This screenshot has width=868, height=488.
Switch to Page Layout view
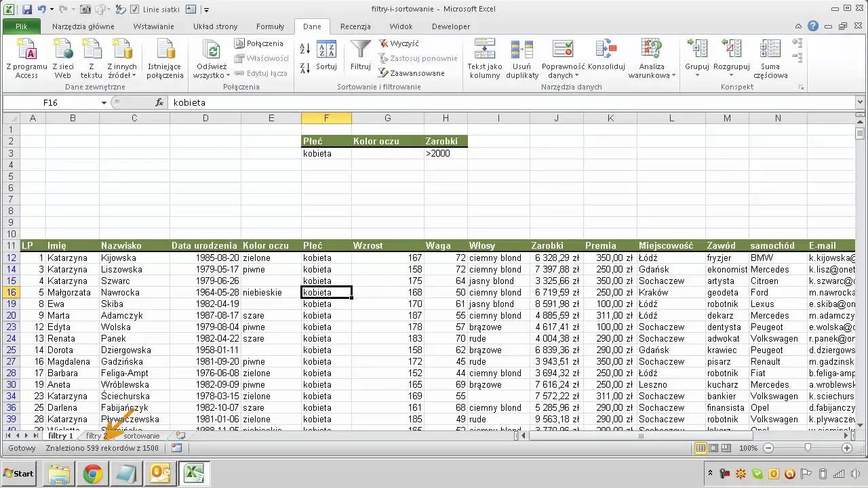pos(713,448)
